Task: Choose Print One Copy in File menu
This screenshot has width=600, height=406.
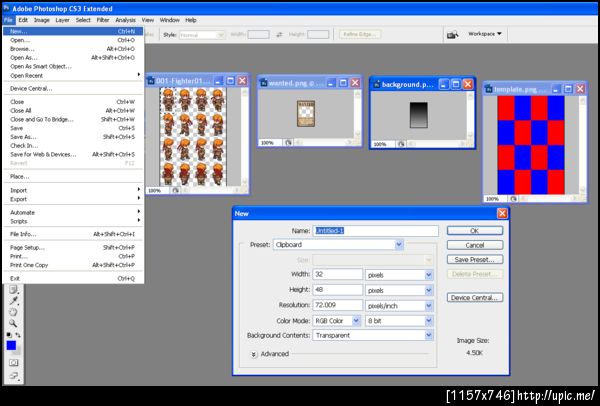Action: 73,265
